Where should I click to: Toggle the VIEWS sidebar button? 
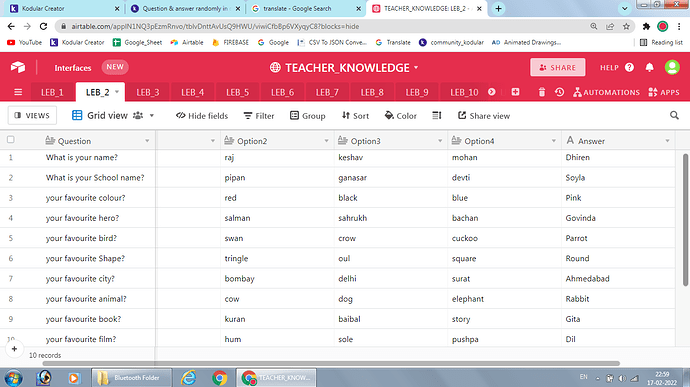tap(32, 115)
